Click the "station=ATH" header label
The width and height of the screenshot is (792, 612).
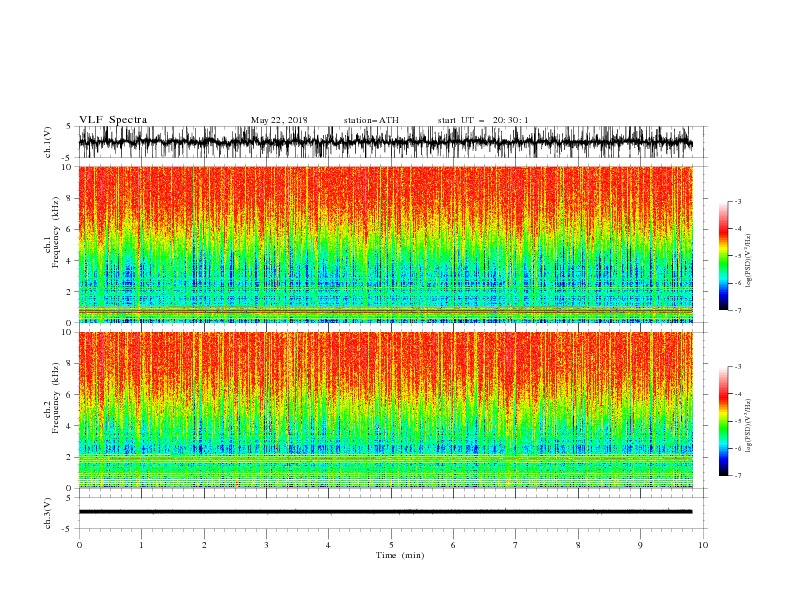[371, 120]
